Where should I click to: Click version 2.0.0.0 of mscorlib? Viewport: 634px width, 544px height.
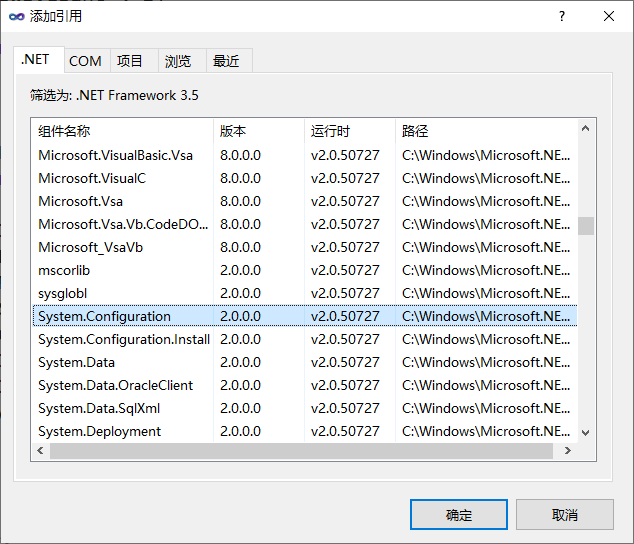click(240, 271)
